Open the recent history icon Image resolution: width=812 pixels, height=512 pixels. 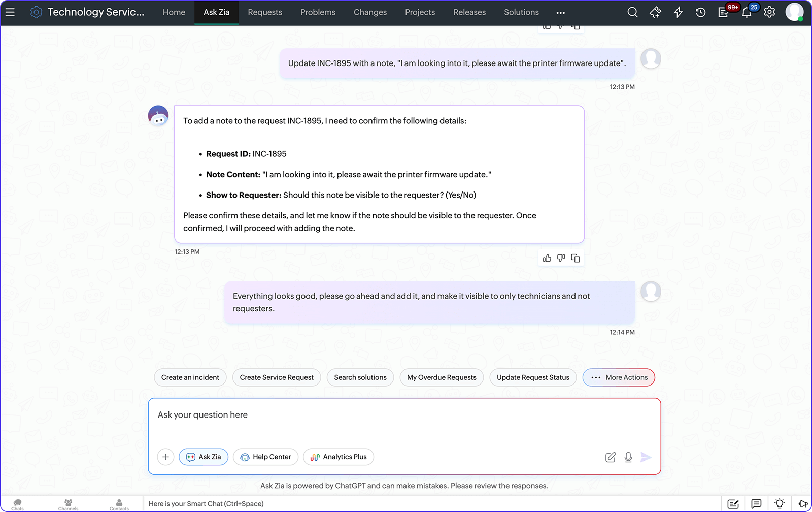[700, 12]
